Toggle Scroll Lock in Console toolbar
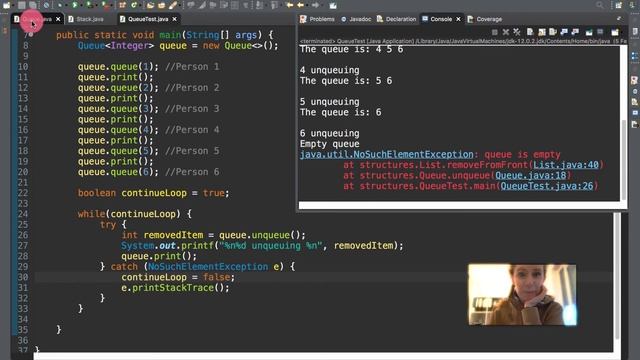The height and width of the screenshot is (360, 640). (542, 32)
